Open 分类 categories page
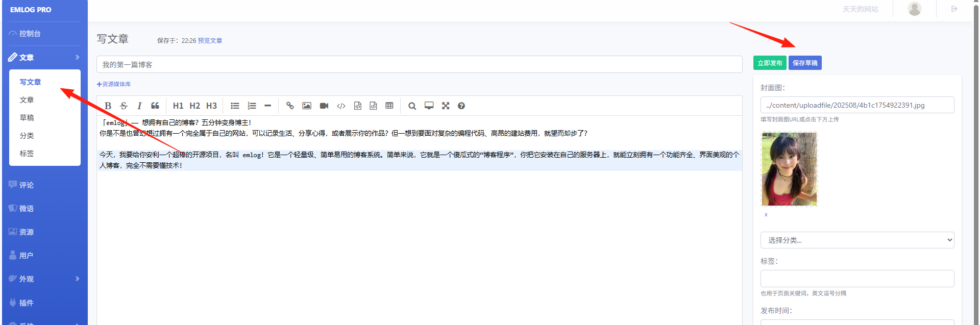 coord(27,136)
